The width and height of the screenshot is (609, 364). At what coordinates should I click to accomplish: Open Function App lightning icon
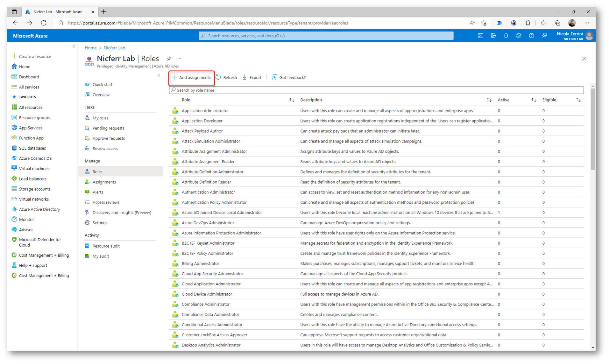[x=14, y=138]
